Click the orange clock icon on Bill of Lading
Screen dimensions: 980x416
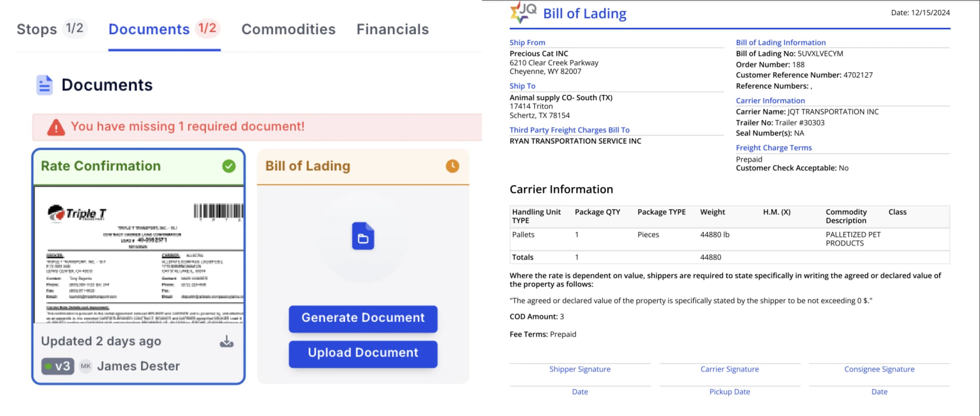point(452,166)
